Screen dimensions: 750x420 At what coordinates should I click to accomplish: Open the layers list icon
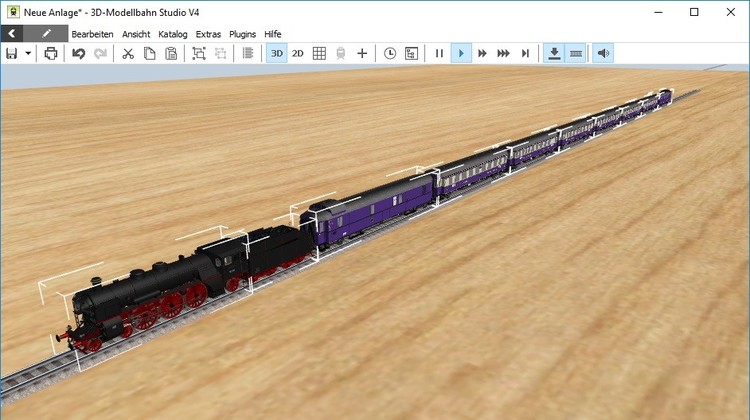click(x=248, y=53)
